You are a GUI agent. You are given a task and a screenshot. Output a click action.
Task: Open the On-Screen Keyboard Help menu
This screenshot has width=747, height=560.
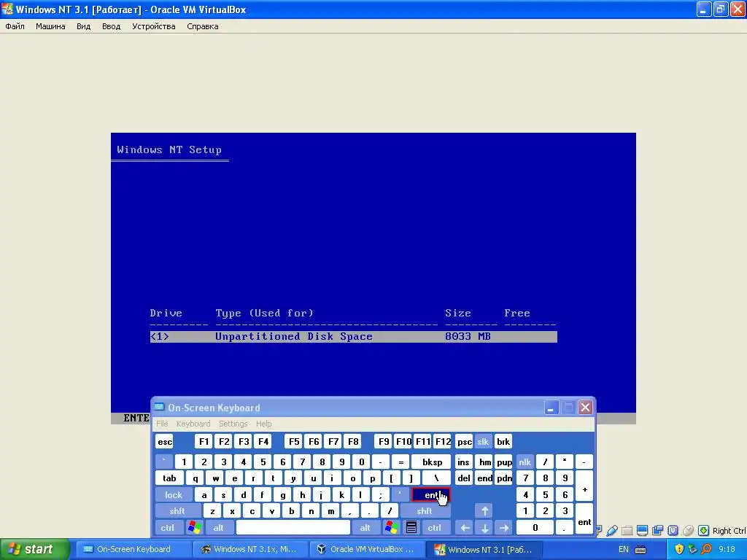(263, 424)
